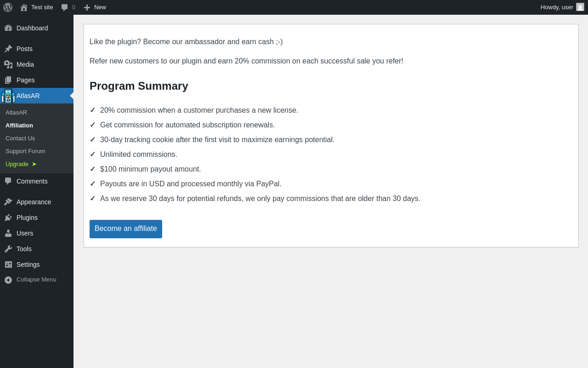Click the Media library icon

pyautogui.click(x=8, y=64)
